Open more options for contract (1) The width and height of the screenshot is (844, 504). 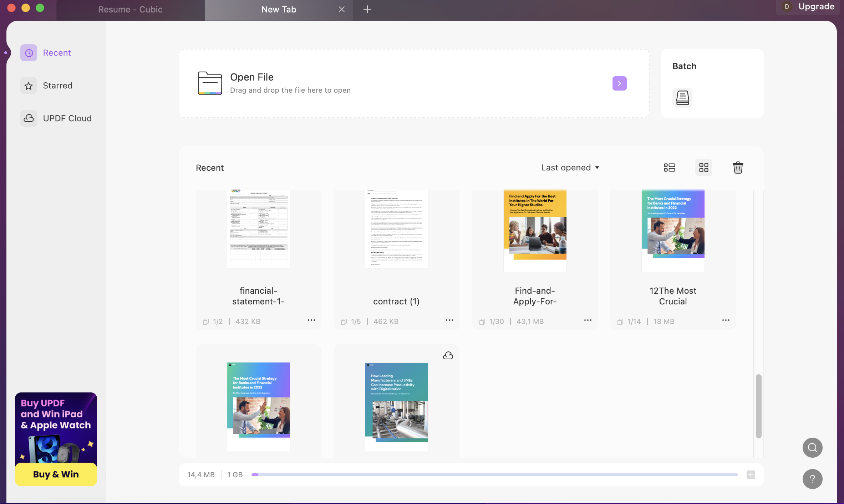[449, 320]
